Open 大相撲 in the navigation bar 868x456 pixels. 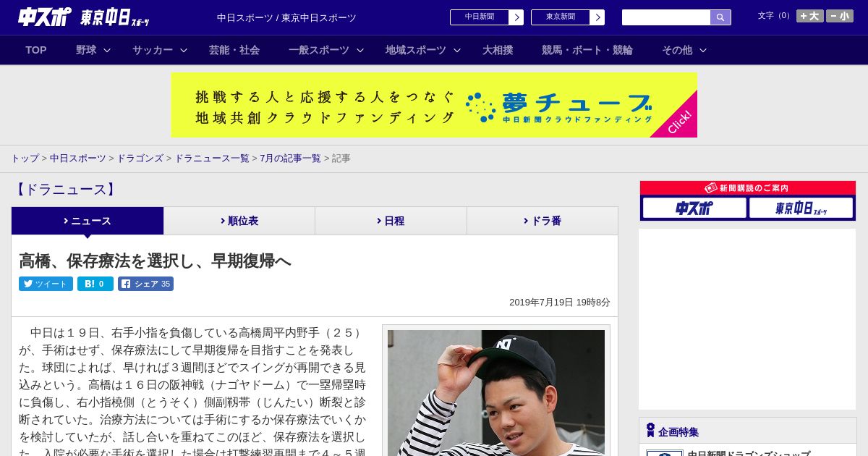(498, 50)
